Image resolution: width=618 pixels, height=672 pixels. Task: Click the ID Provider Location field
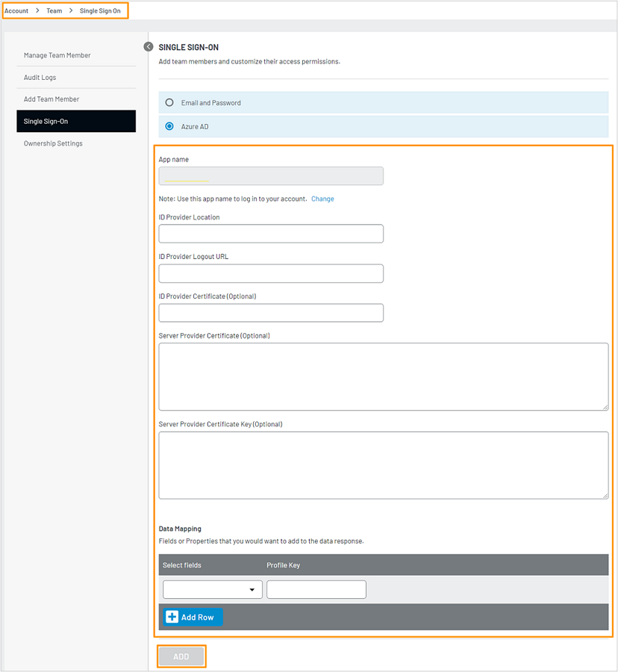click(270, 233)
